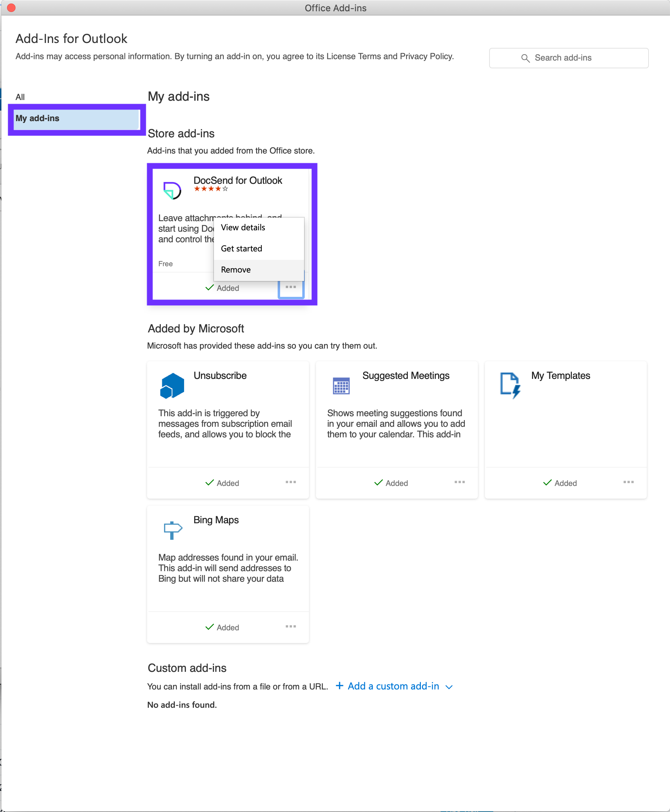The height and width of the screenshot is (812, 670).
Task: Click the Suggested Meetings title
Action: pos(406,375)
